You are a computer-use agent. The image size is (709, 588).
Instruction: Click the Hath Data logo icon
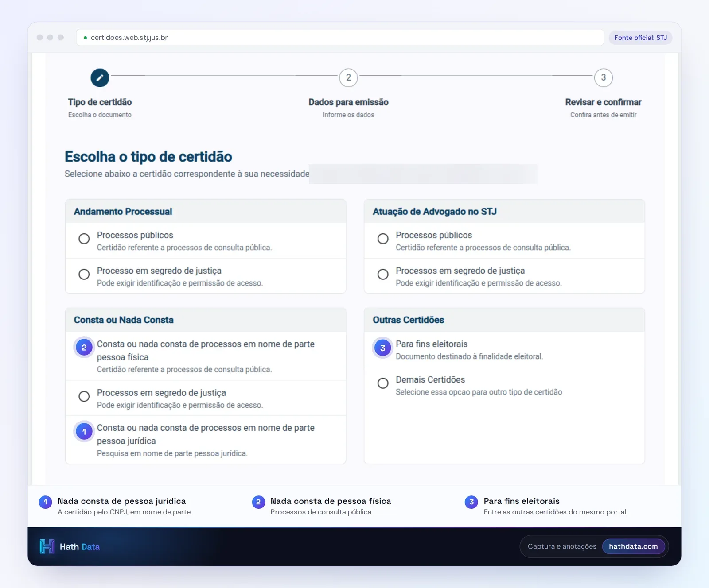[x=47, y=546]
